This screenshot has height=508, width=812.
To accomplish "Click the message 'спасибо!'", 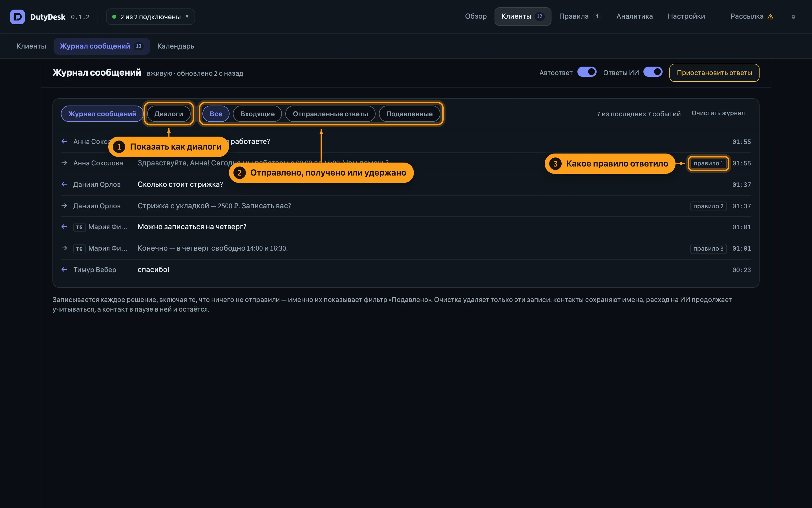I will click(x=153, y=270).
